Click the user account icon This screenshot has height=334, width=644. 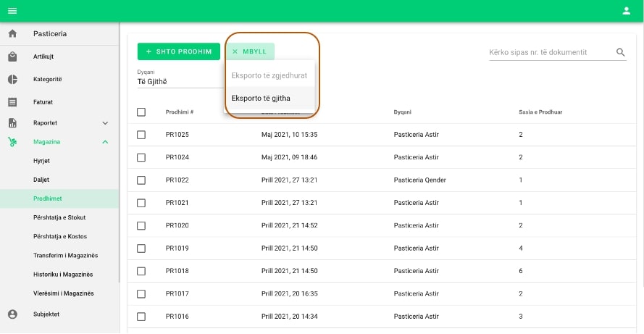(x=627, y=11)
